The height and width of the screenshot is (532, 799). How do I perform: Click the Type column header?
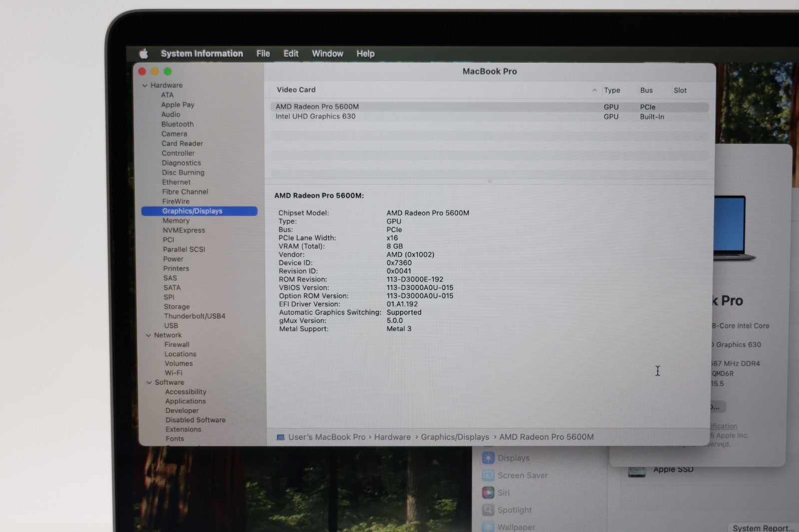(612, 90)
